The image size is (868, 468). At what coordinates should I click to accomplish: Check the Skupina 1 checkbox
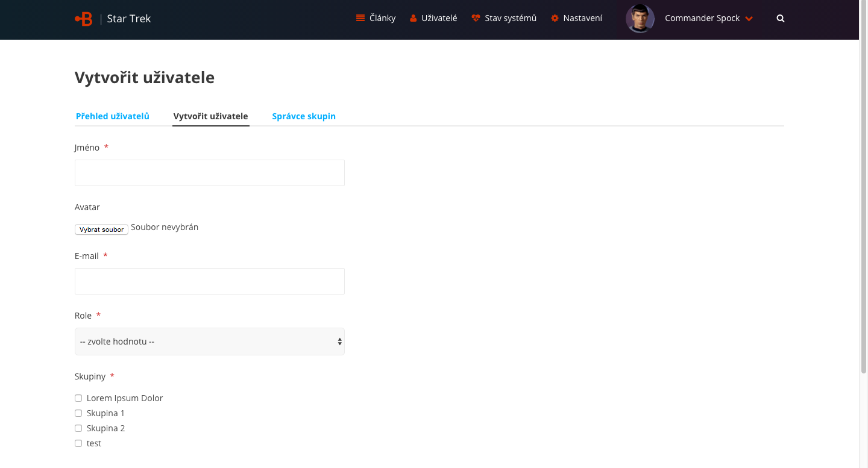coord(78,413)
